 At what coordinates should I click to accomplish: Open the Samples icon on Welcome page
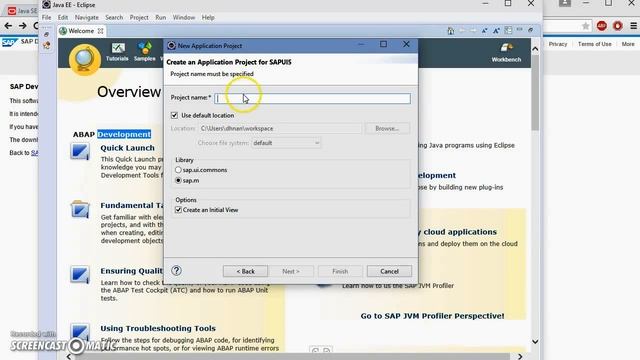click(x=144, y=52)
